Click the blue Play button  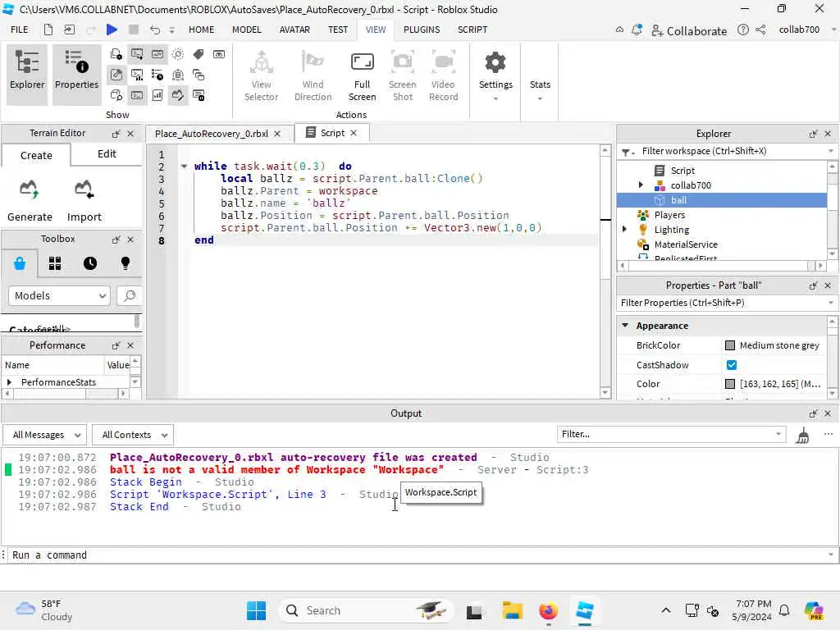[x=112, y=30]
